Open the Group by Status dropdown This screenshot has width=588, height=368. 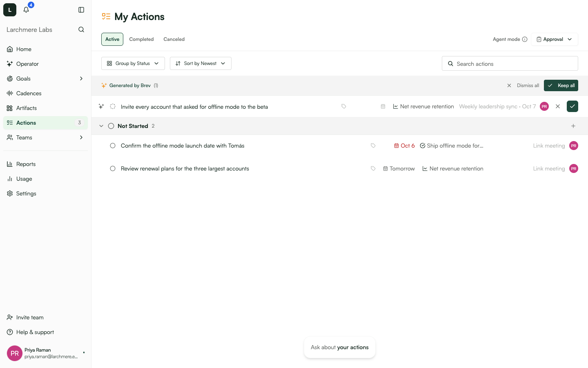(x=133, y=63)
